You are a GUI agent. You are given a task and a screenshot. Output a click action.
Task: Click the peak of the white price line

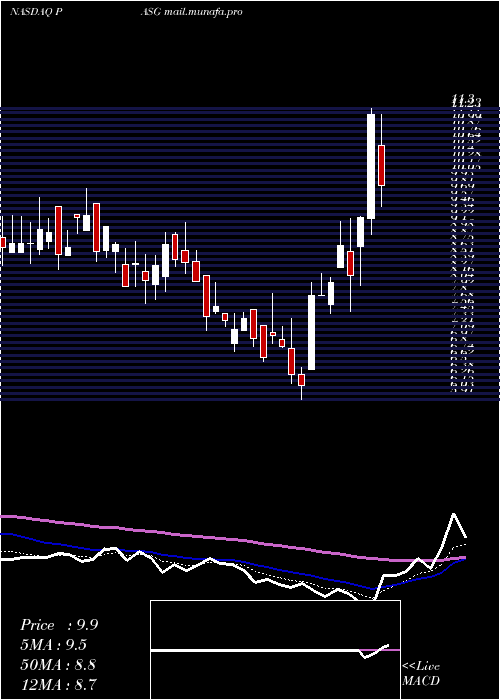tap(454, 514)
